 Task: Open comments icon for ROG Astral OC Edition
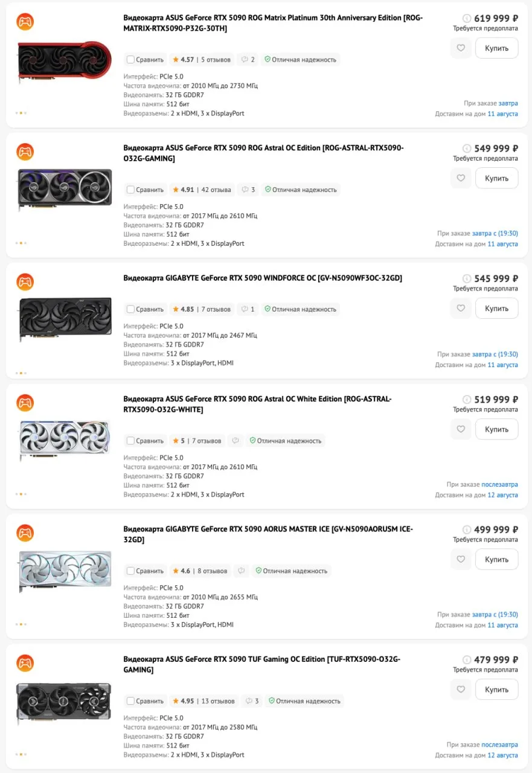click(x=248, y=190)
